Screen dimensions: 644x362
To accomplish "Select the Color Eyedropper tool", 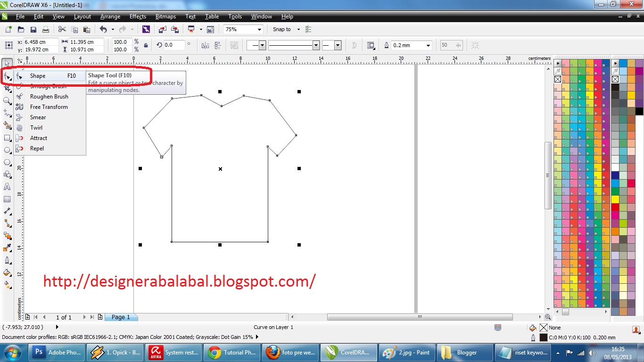I will pos(7,248).
